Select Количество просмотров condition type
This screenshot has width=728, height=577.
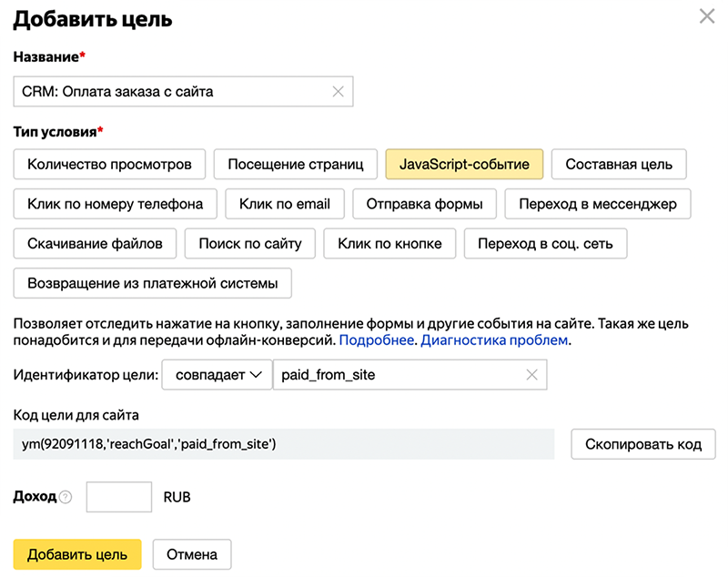110,165
